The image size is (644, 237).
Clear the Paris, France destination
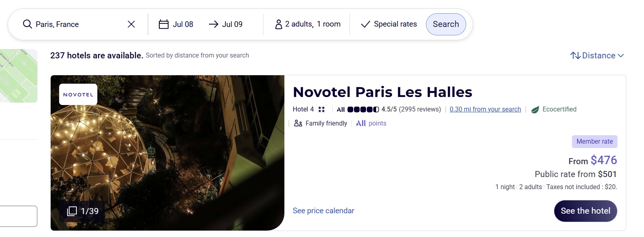point(131,24)
